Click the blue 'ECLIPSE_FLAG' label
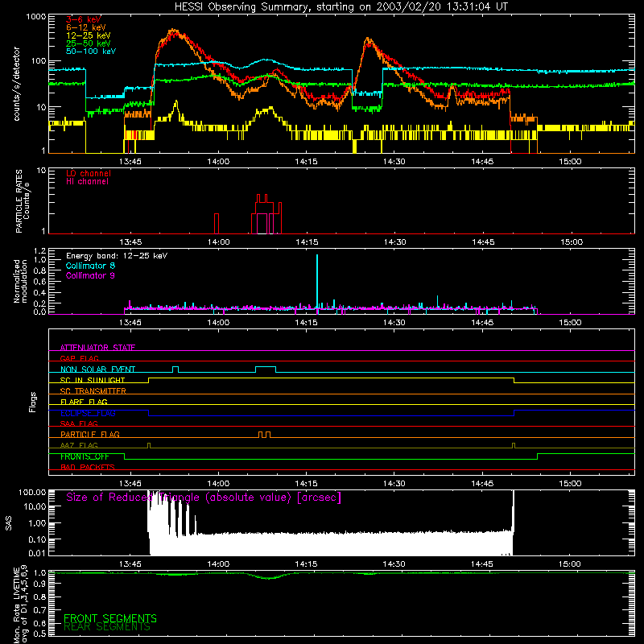Viewport: 644px width, 644px height. coord(88,413)
